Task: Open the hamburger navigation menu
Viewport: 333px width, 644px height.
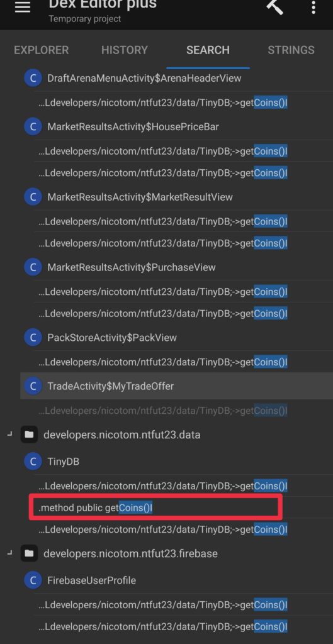Action: pos(23,8)
